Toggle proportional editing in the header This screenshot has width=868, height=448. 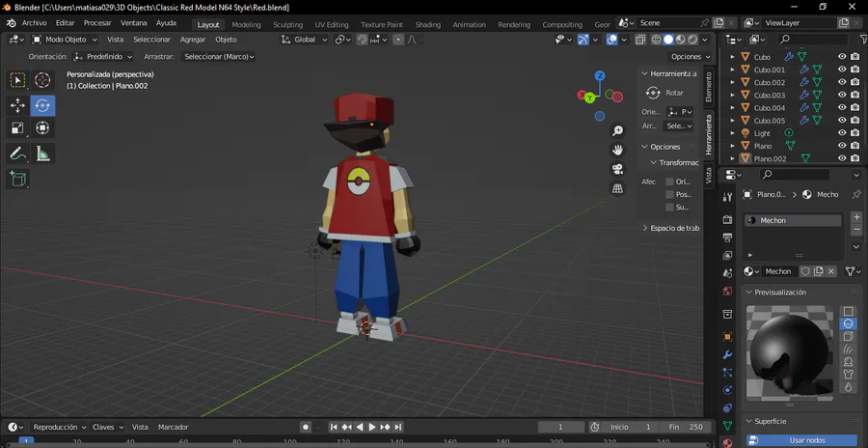pos(398,40)
